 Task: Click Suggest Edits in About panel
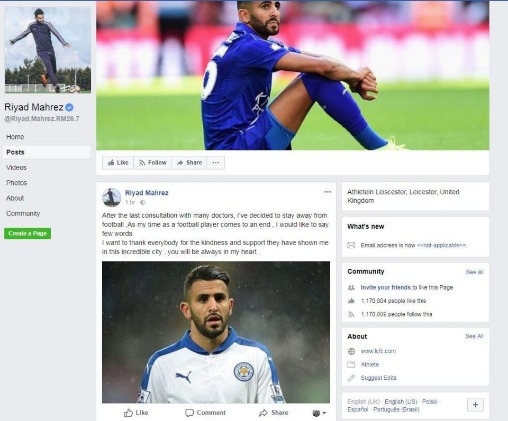point(378,378)
